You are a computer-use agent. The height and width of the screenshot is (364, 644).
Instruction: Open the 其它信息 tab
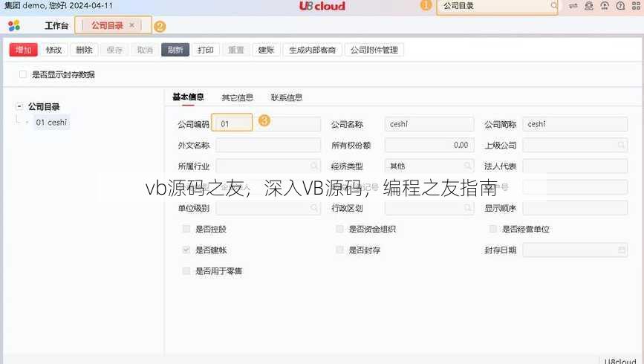(238, 97)
